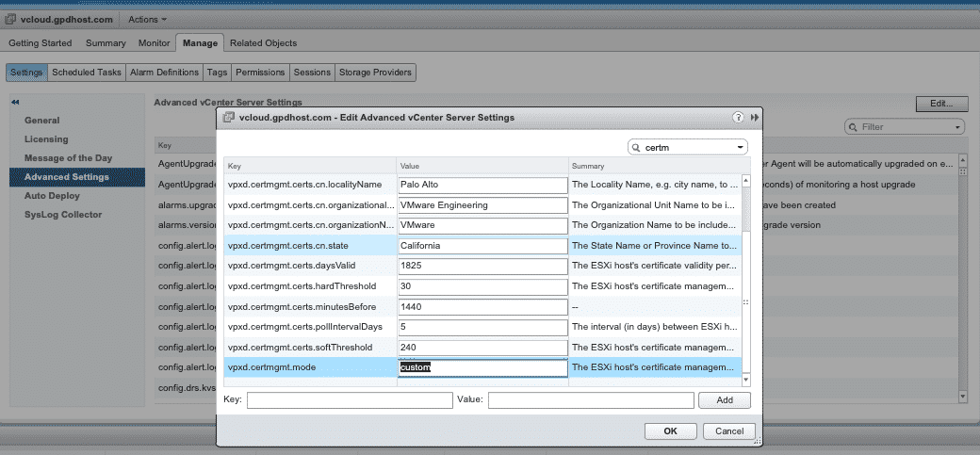This screenshot has height=455, width=980.
Task: Open the Actions dropdown menu
Action: (x=146, y=19)
